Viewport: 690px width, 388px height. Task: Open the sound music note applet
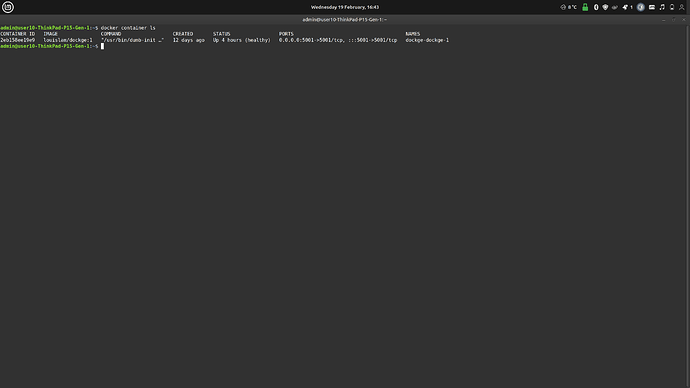(x=662, y=7)
